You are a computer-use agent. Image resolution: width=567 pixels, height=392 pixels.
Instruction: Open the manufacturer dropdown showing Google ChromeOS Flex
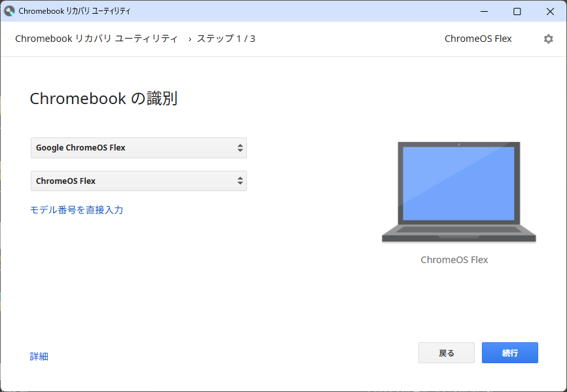(138, 148)
